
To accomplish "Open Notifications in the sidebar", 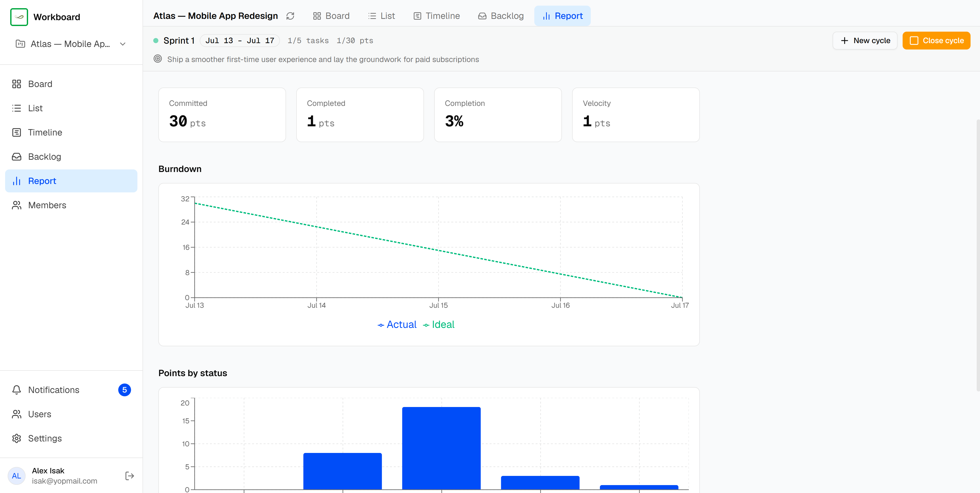I will click(71, 390).
